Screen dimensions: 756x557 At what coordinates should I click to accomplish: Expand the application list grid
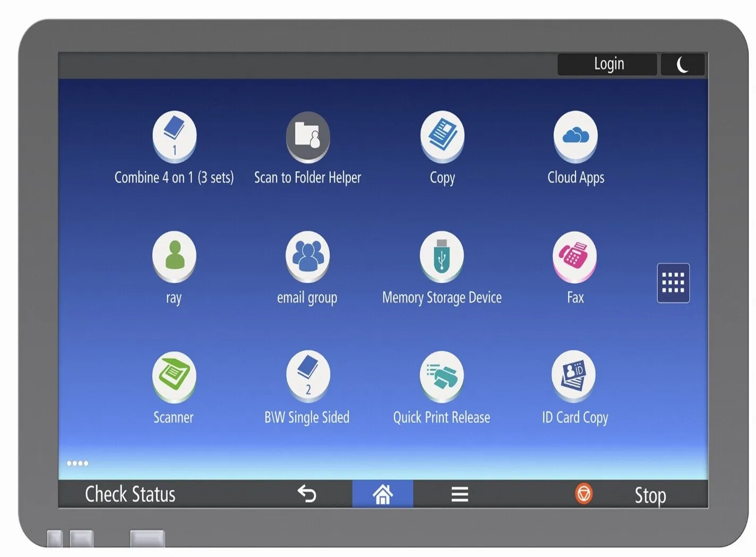(673, 283)
